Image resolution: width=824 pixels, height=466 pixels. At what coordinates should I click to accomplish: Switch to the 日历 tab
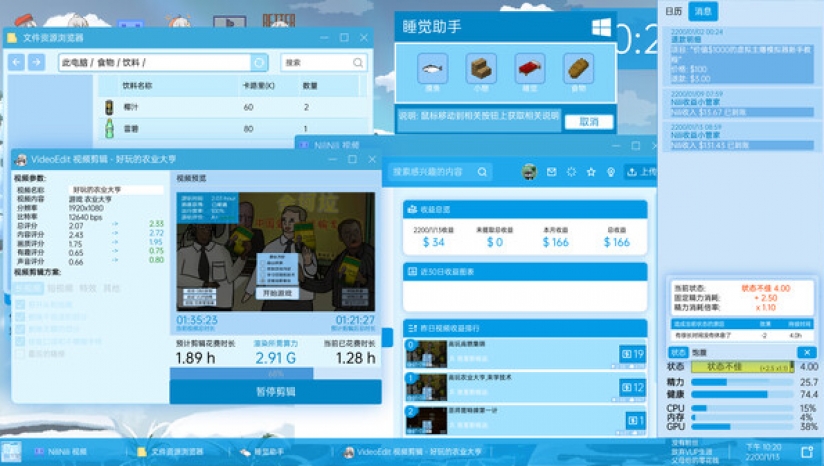point(674,11)
